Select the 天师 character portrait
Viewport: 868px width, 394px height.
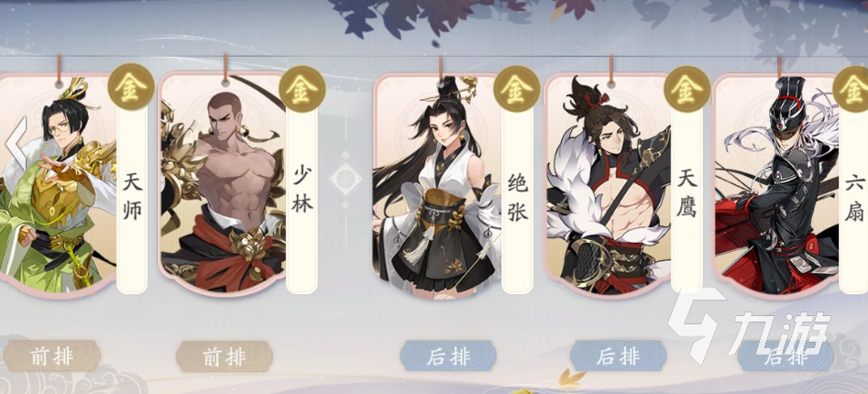pos(58,184)
